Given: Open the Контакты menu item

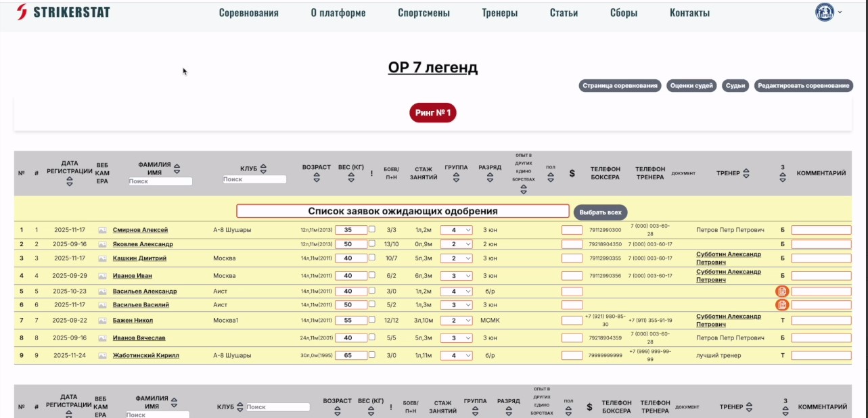Looking at the screenshot, I should 690,11.
